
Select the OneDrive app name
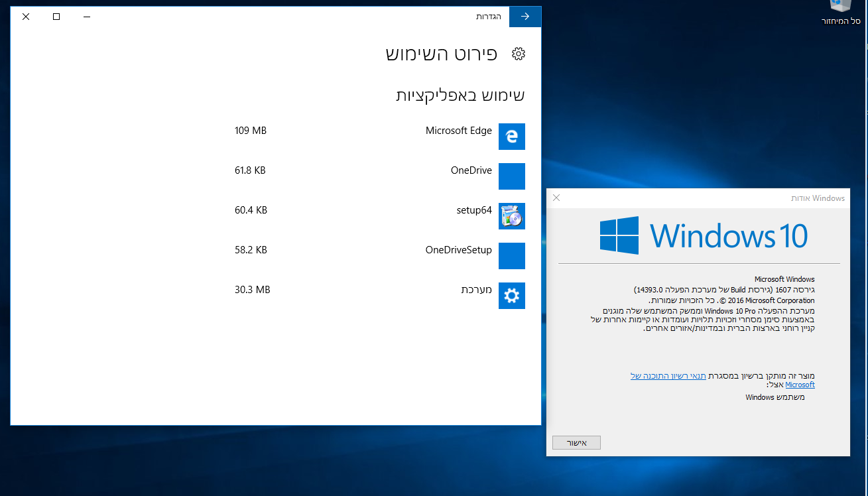pos(471,170)
